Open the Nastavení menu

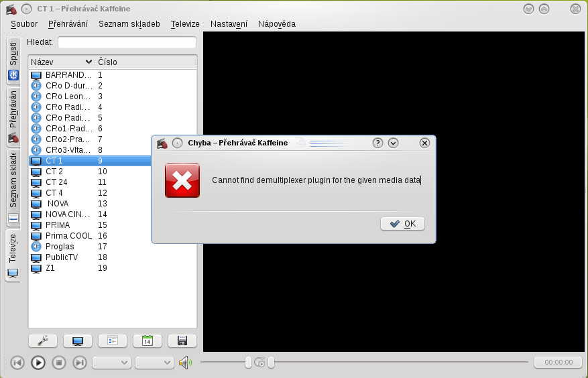click(x=229, y=24)
